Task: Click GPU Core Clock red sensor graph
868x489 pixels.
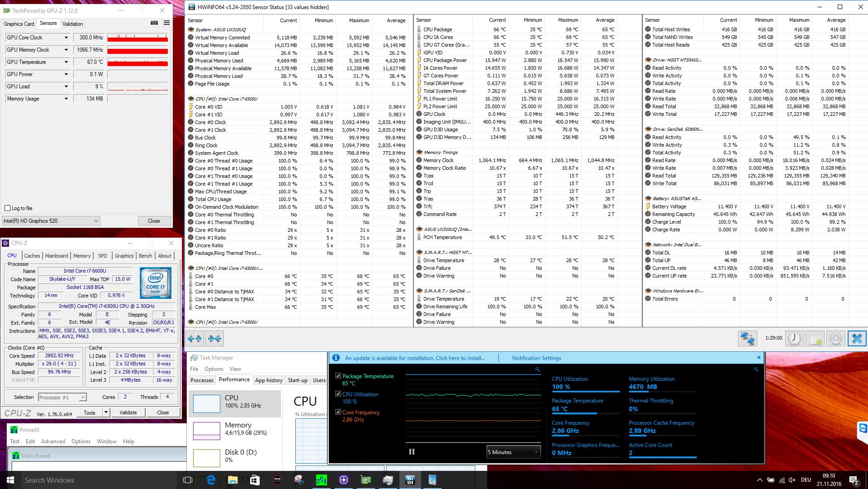Action: (x=138, y=38)
